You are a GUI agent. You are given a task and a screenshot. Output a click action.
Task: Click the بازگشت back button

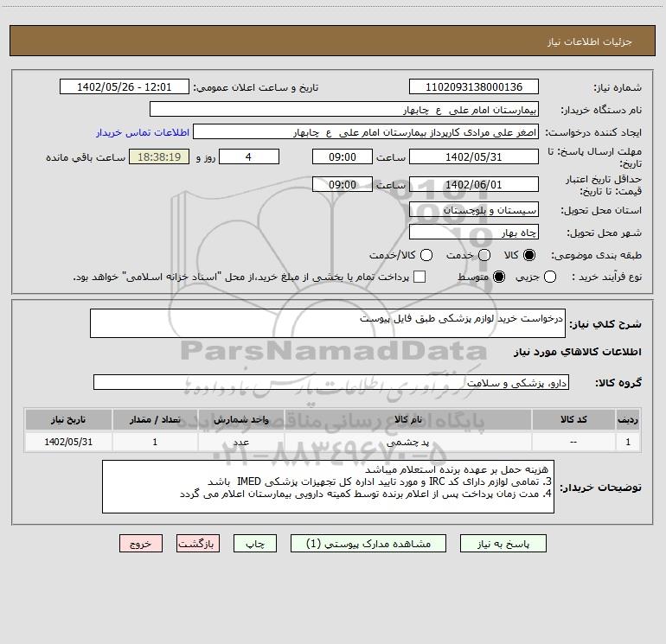click(x=198, y=544)
